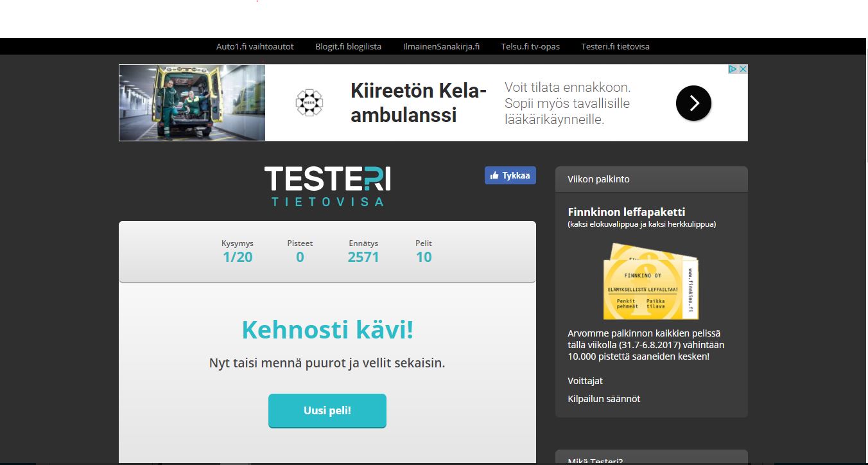Click the ambulance ad photo
This screenshot has width=868, height=465.
[192, 103]
